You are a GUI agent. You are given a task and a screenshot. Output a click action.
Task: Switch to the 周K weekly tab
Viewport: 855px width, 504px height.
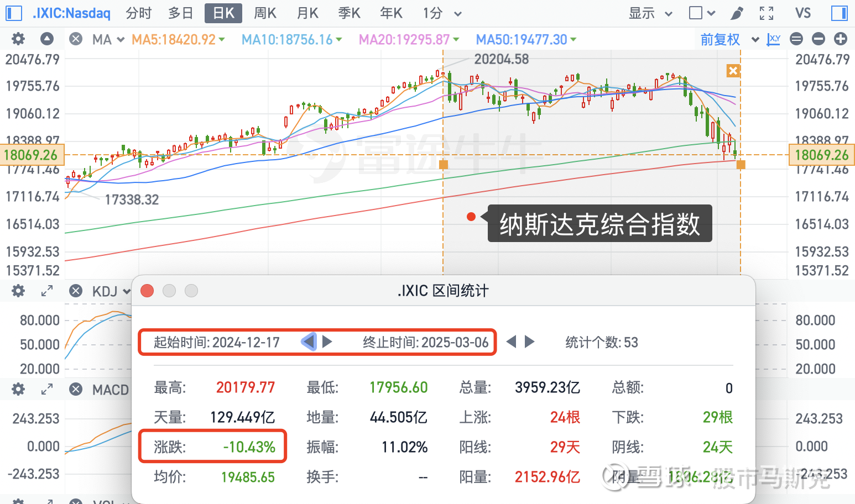(265, 13)
